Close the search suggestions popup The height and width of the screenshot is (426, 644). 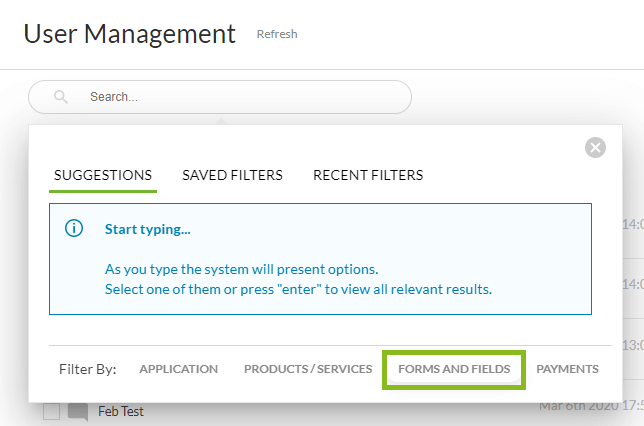pos(595,148)
